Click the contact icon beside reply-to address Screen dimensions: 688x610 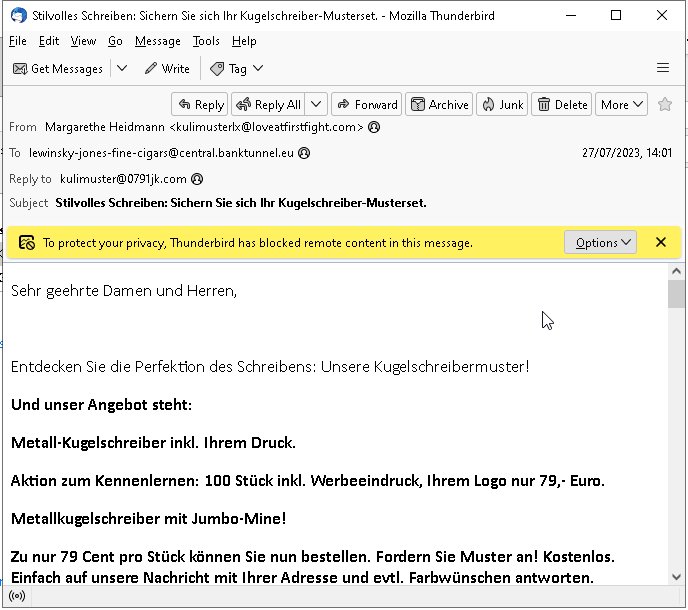[197, 179]
